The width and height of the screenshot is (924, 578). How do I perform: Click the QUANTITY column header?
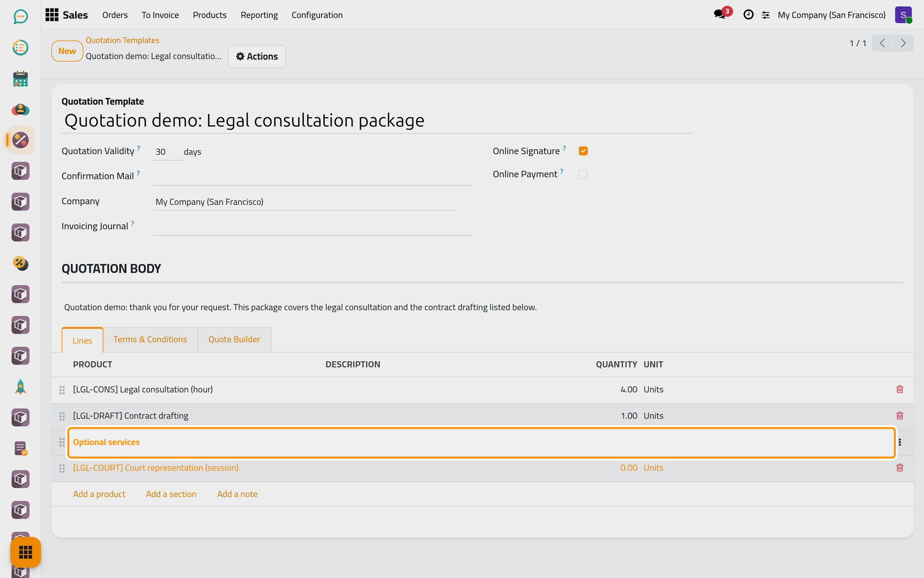click(616, 365)
